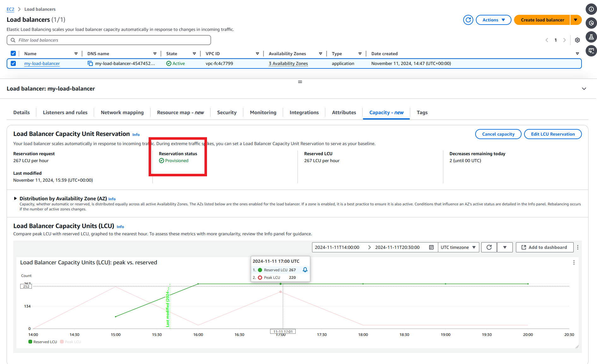The image size is (597, 364).
Task: Switch to the Security tab
Action: [227, 113]
